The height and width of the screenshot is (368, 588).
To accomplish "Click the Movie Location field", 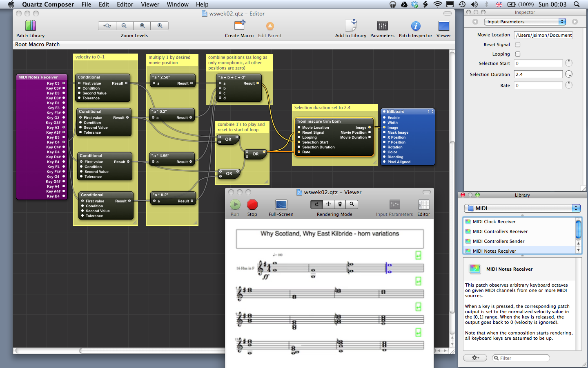I will coord(543,35).
